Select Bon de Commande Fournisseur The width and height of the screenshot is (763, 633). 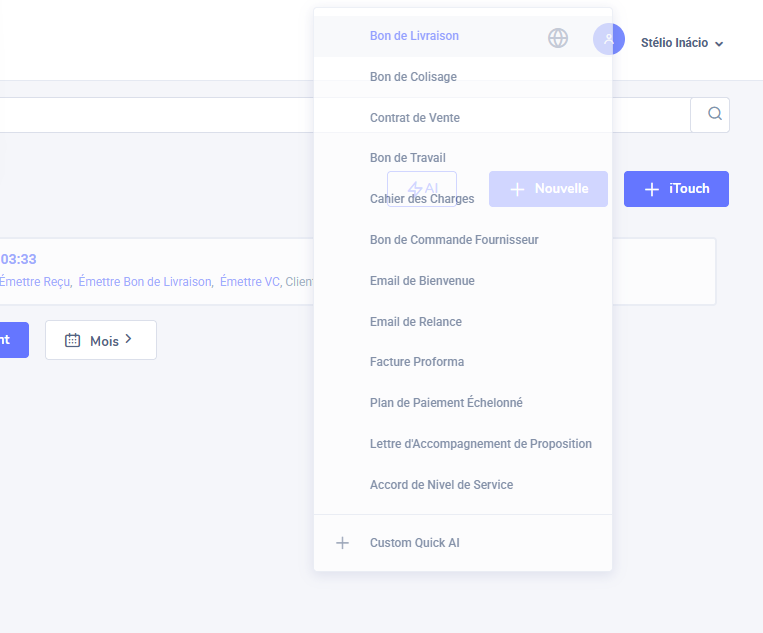[x=462, y=240]
